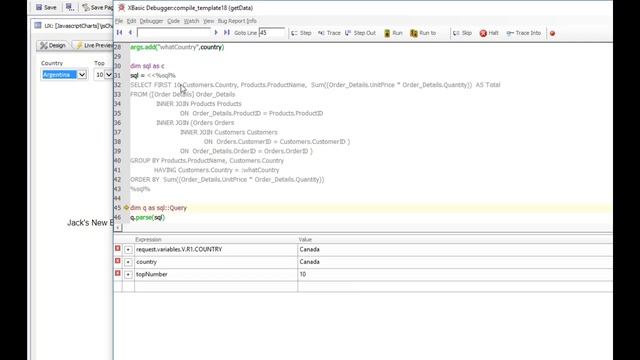
Task: Open the Debugger menu
Action: pyautogui.click(x=151, y=21)
